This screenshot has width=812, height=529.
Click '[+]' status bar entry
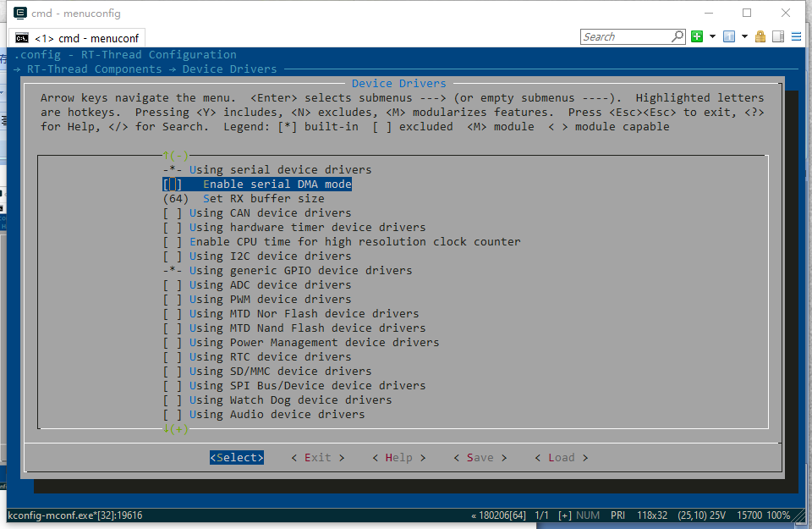coord(565,515)
